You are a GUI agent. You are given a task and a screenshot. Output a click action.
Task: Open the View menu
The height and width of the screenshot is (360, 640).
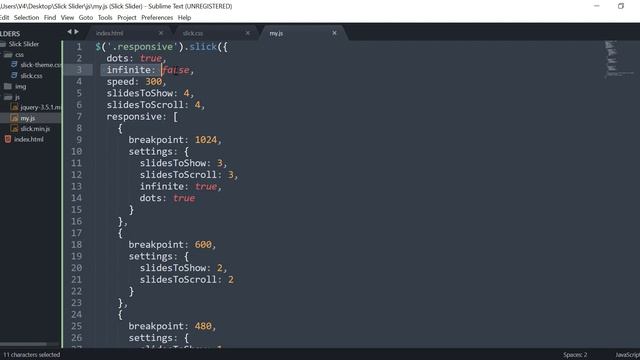coord(67,18)
